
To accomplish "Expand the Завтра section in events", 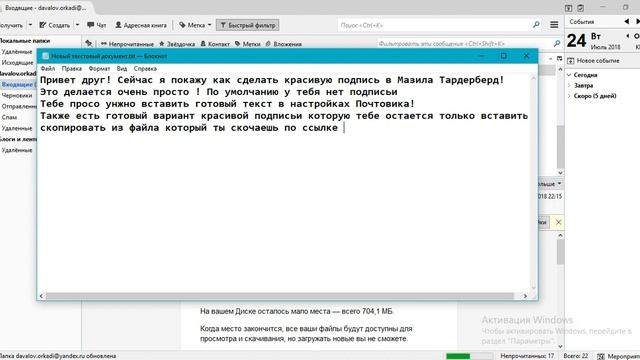I will [569, 86].
